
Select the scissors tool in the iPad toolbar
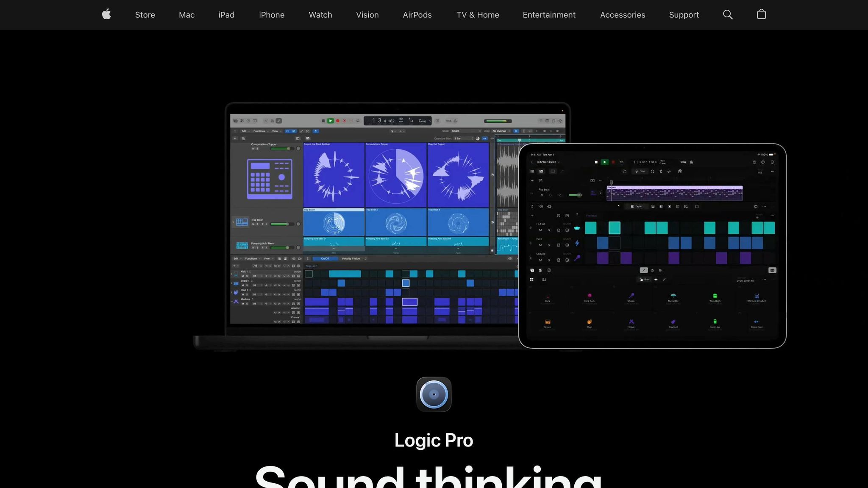click(x=661, y=172)
